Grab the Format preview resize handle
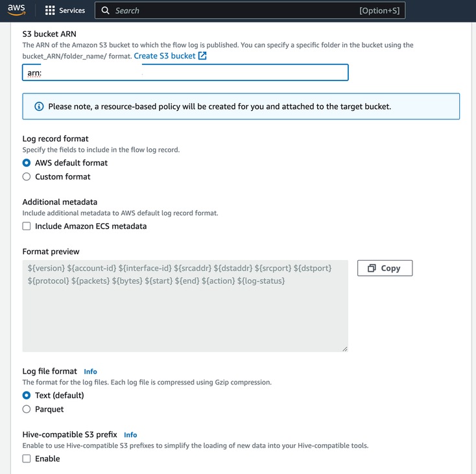The width and height of the screenshot is (476, 474). coord(345,349)
